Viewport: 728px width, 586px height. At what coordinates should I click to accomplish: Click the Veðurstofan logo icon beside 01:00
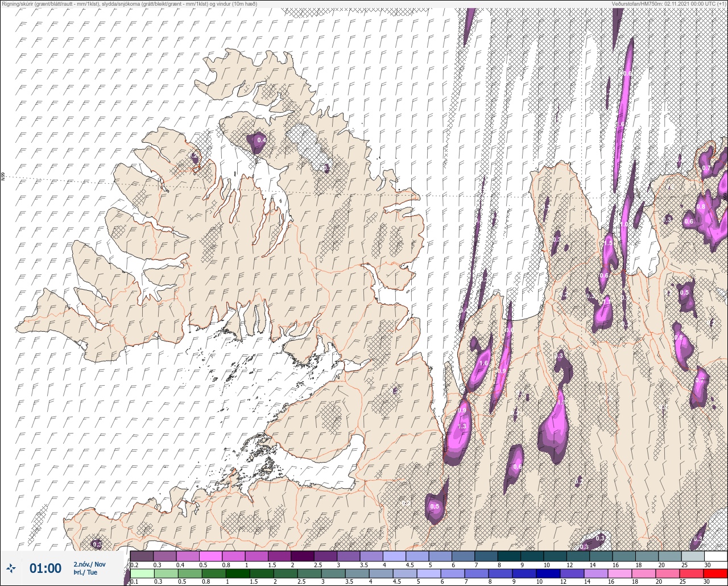pos(11,568)
